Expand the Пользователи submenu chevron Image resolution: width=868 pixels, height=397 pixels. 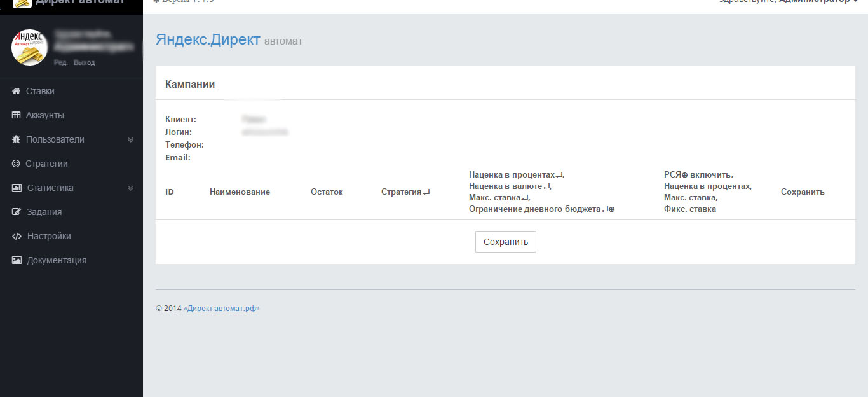(130, 140)
